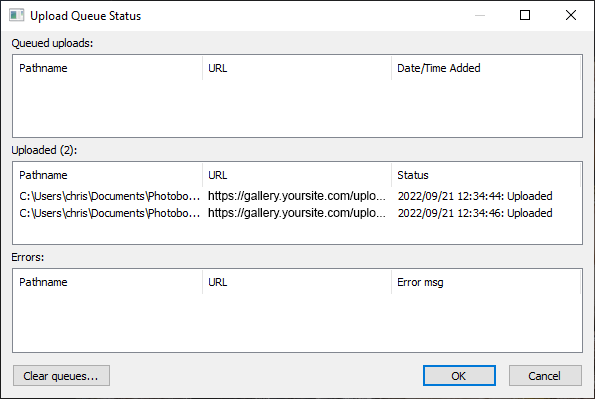595x399 pixels.
Task: Click Pathname column header in Errors list
Action: (108, 282)
